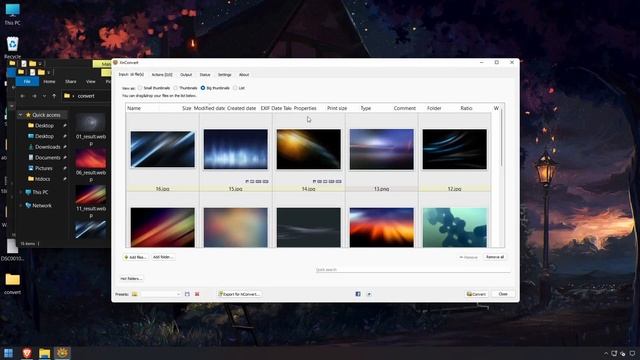Select the 16.jpg thumbnail
This screenshot has width=640, height=360.
coord(162,149)
